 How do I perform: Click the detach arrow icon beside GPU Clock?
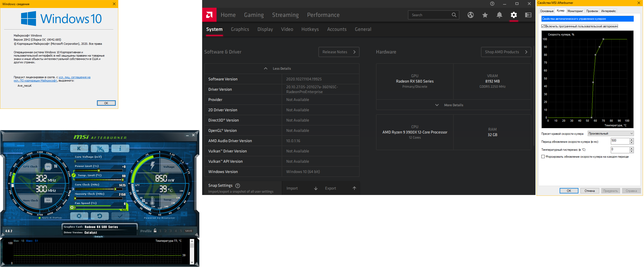pyautogui.click(x=56, y=166)
